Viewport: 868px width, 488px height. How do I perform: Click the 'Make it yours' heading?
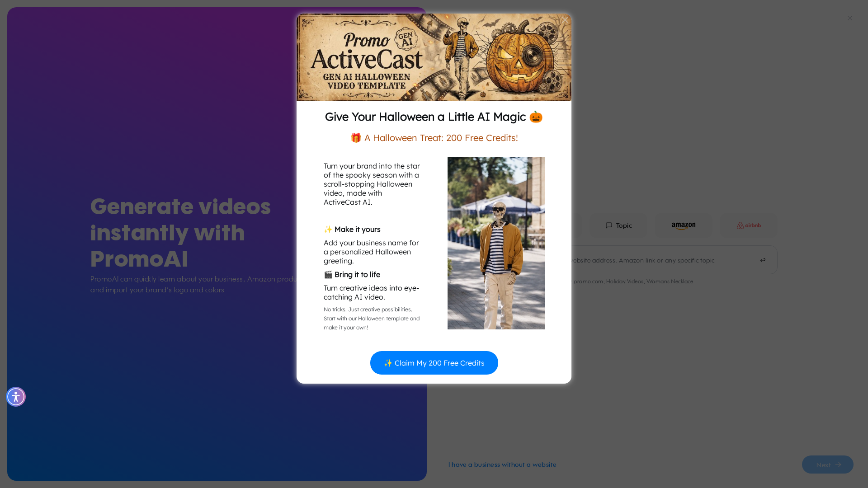pos(352,229)
